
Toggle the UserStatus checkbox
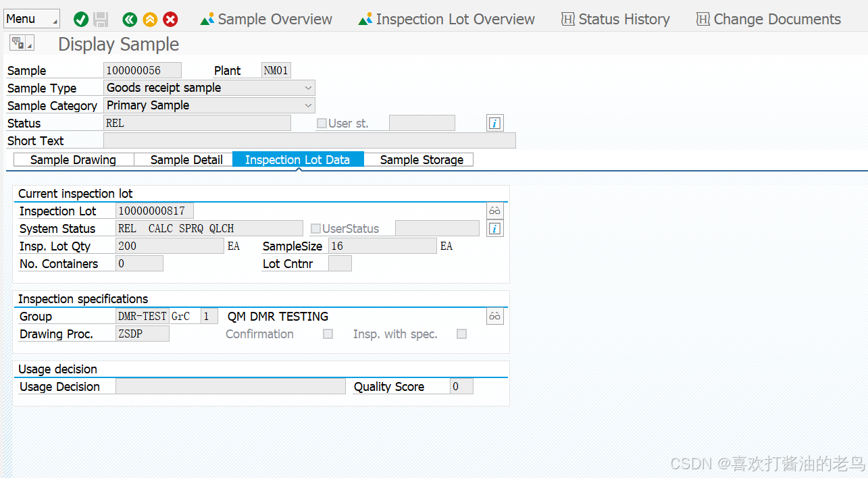(x=315, y=229)
